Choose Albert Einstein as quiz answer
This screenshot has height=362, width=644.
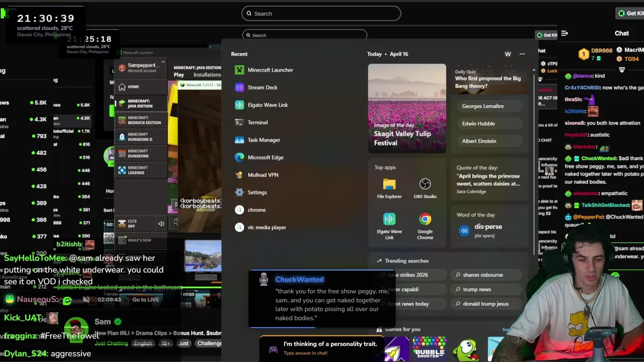[489, 141]
